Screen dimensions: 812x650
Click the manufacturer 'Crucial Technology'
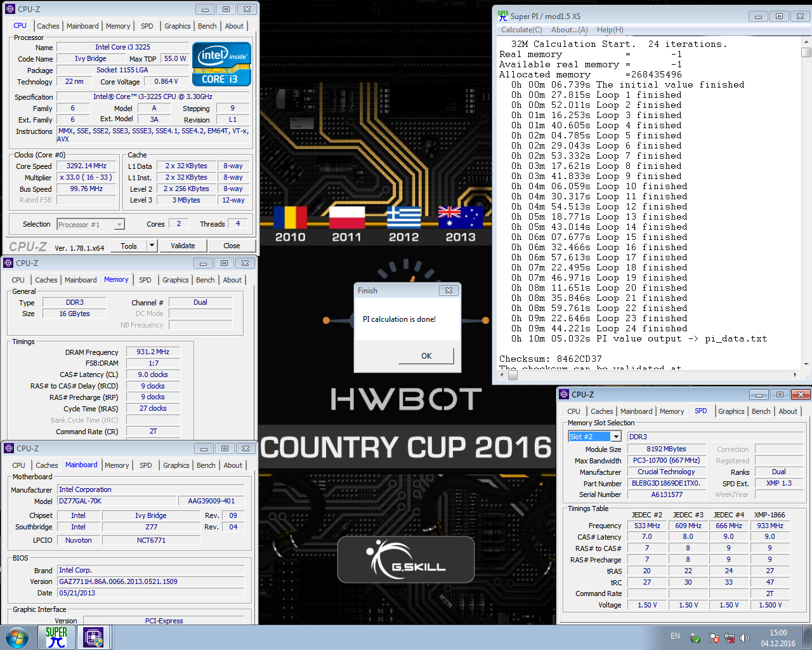(x=666, y=472)
